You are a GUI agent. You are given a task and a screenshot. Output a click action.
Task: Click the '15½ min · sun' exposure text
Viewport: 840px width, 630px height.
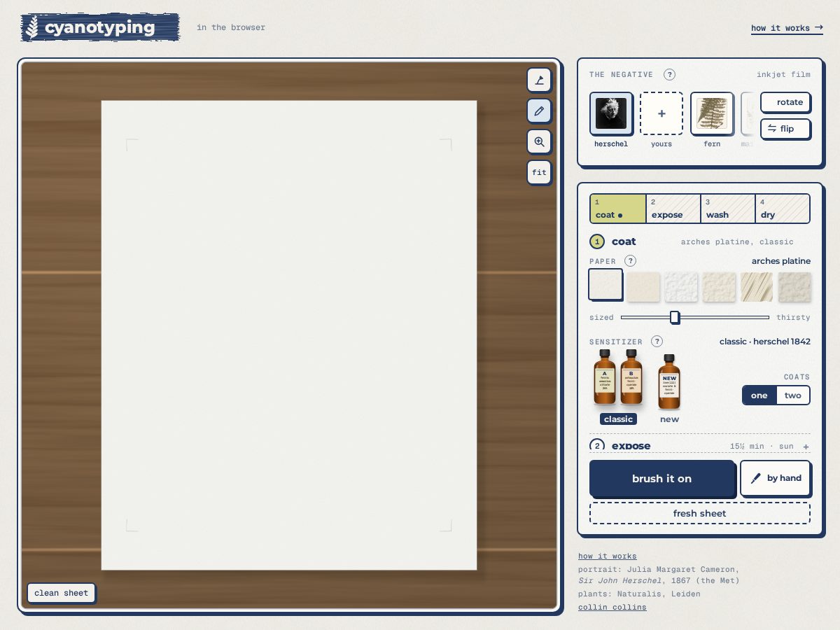coord(762,447)
